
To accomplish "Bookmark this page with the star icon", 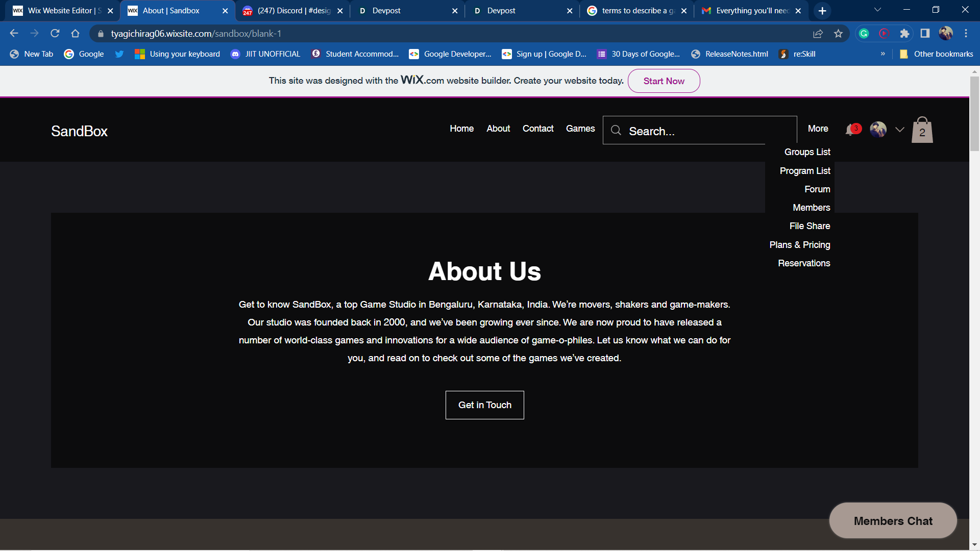I will coord(838,34).
